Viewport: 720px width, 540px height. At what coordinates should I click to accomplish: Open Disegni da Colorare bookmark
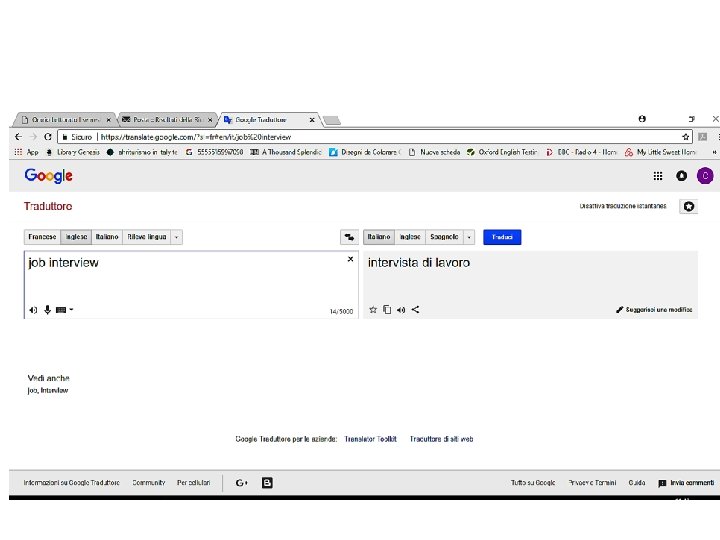(x=366, y=152)
